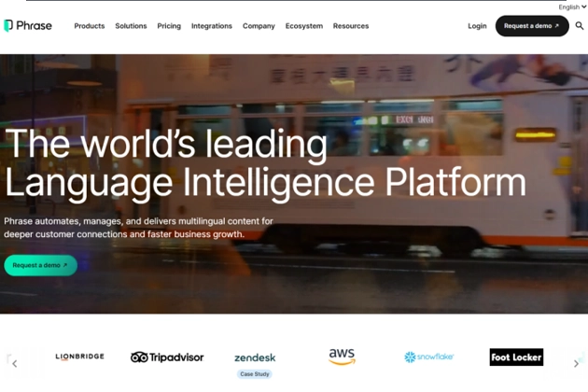This screenshot has width=588, height=392.
Task: Go to the Pricing page
Action: pos(169,26)
